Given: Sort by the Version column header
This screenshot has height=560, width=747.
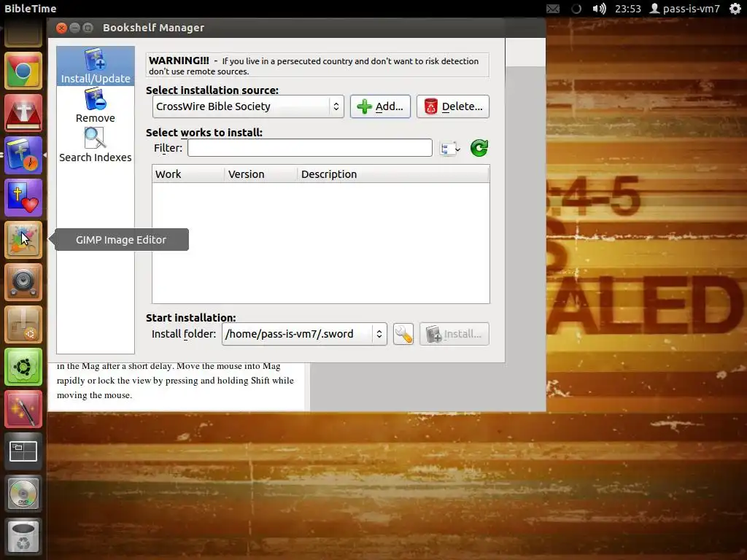Looking at the screenshot, I should 260,174.
